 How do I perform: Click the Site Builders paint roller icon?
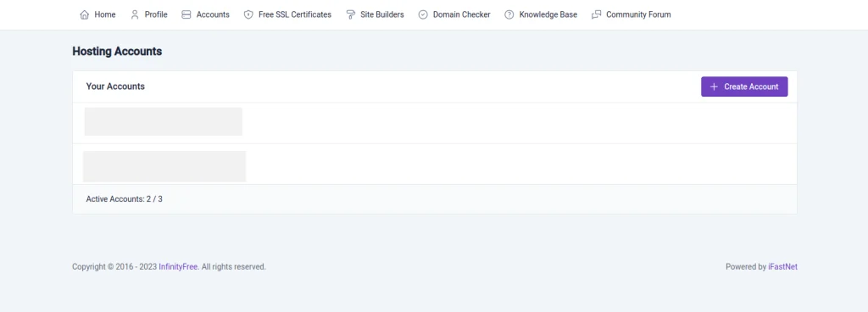[350, 15]
